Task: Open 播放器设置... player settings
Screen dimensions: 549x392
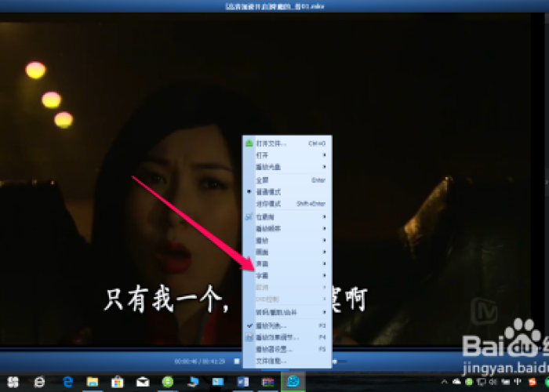Action: click(x=287, y=349)
